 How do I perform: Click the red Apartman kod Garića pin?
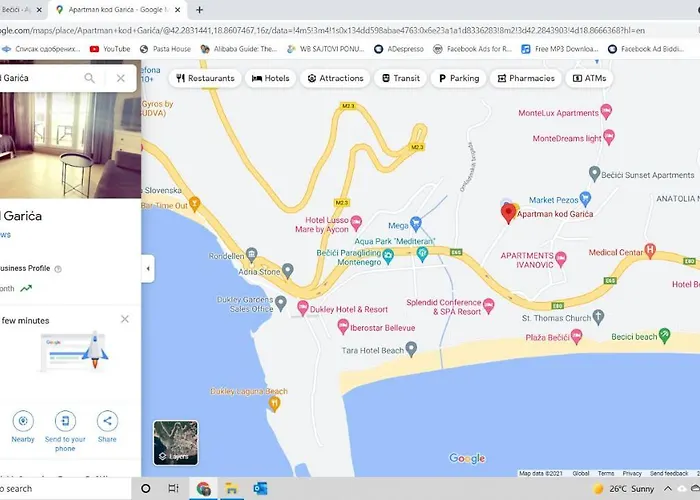tap(508, 213)
